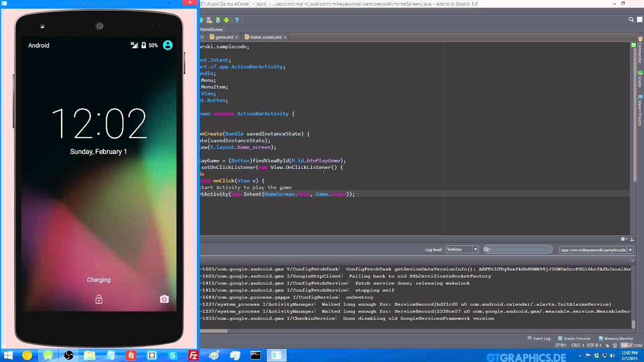Open the command prompt taskbar icon

[256, 355]
